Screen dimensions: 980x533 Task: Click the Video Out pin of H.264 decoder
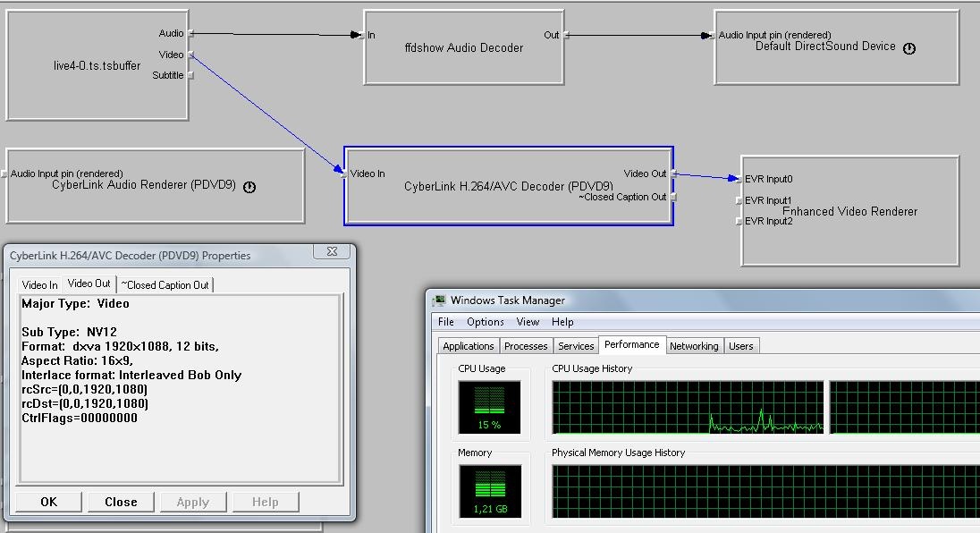coord(674,173)
